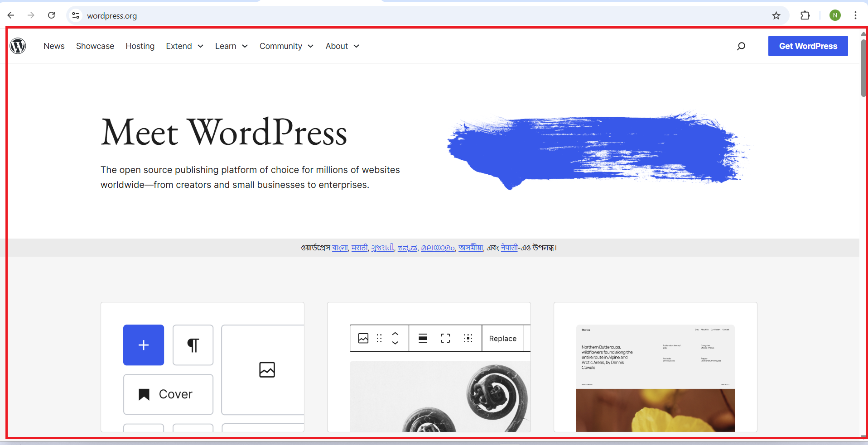Open the Hosting menu item

(x=140, y=46)
